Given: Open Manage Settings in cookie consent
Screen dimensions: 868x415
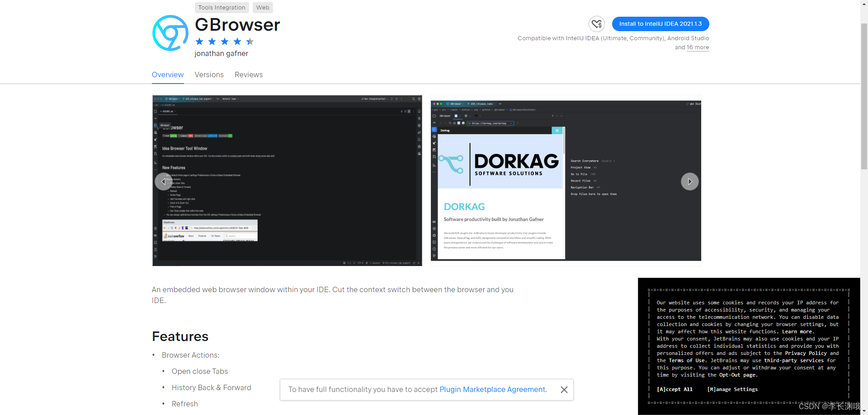Looking at the screenshot, I should (733, 389).
